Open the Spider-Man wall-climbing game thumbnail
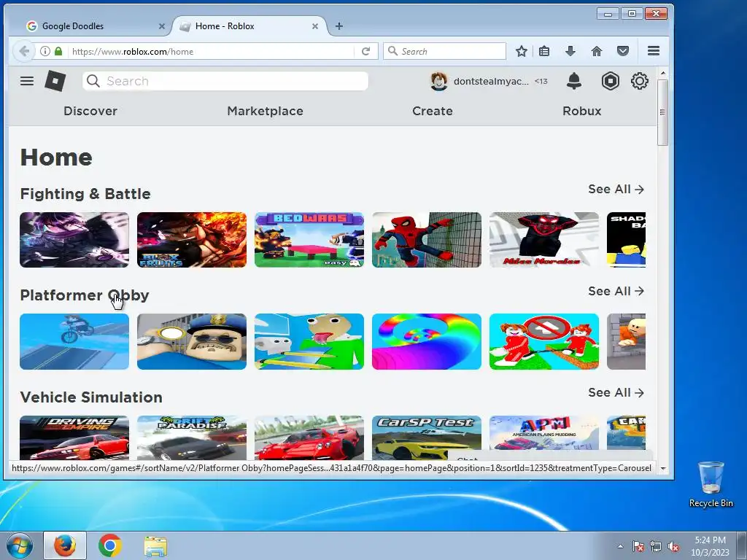 426,239
